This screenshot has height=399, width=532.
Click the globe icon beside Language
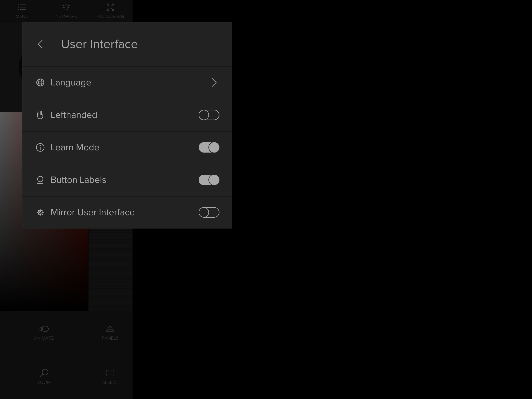click(40, 83)
